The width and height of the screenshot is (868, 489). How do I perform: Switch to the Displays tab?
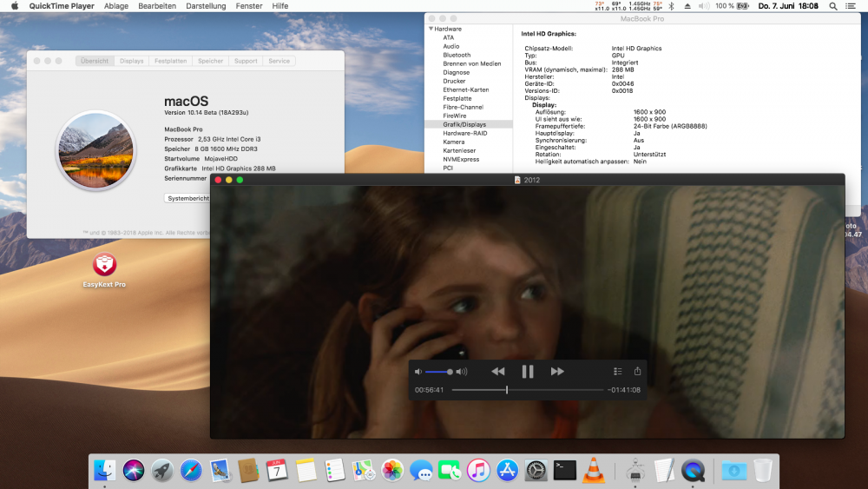(132, 61)
